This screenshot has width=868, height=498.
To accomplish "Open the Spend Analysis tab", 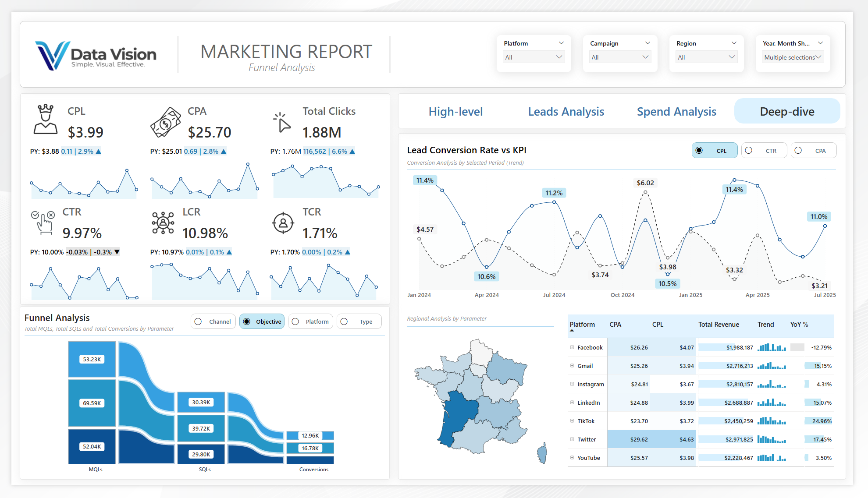I will [x=676, y=112].
